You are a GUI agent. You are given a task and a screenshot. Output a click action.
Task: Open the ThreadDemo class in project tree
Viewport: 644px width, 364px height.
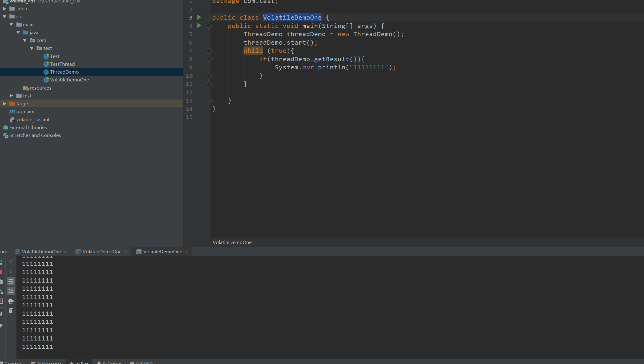(64, 72)
